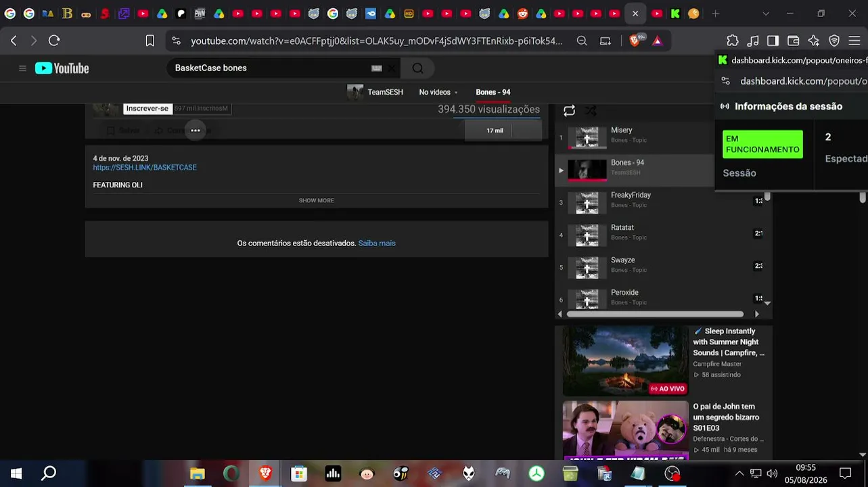Toggle the browser sidebar panel icon
The image size is (868, 487).
click(773, 41)
